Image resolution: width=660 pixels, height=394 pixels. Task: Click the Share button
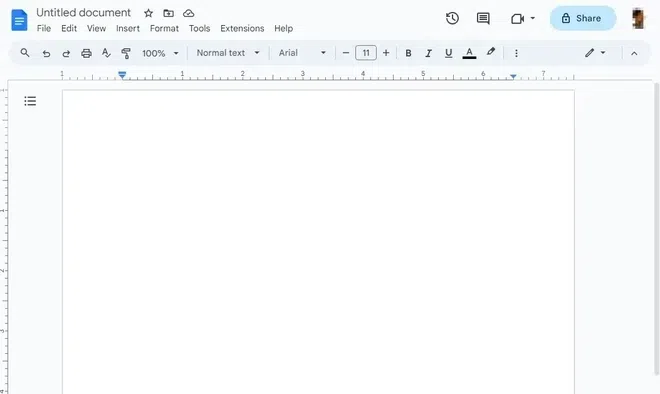pyautogui.click(x=583, y=18)
